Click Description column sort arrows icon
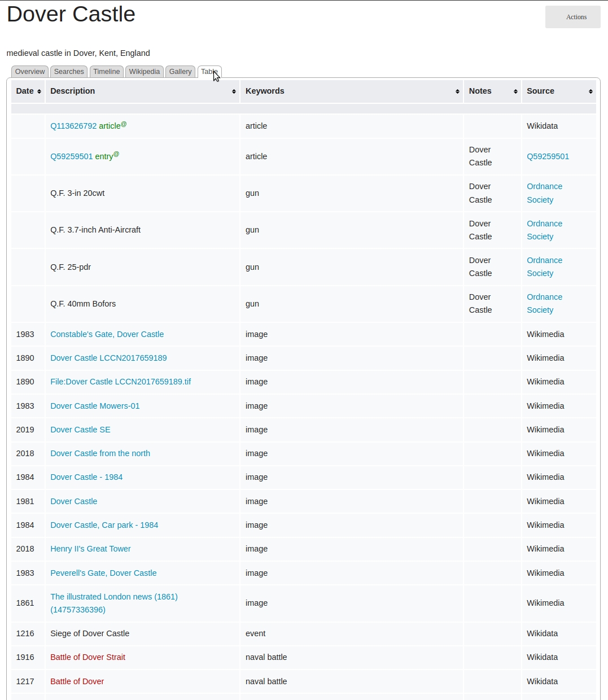Image resolution: width=608 pixels, height=700 pixels. pos(234,91)
